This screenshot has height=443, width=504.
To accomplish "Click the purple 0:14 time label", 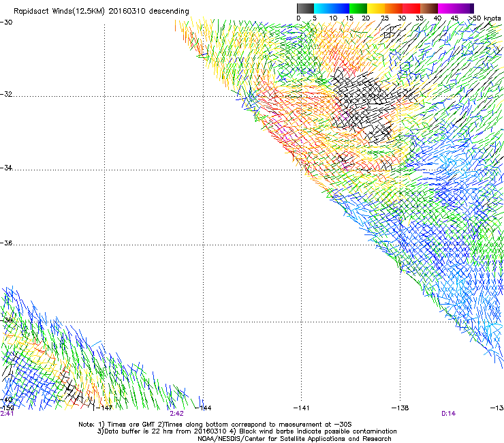I will tap(448, 414).
